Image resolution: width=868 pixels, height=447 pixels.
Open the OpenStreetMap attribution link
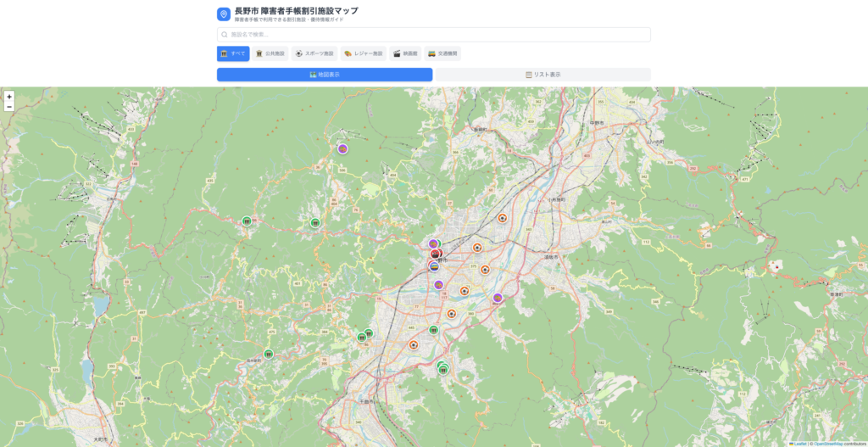tap(826, 443)
